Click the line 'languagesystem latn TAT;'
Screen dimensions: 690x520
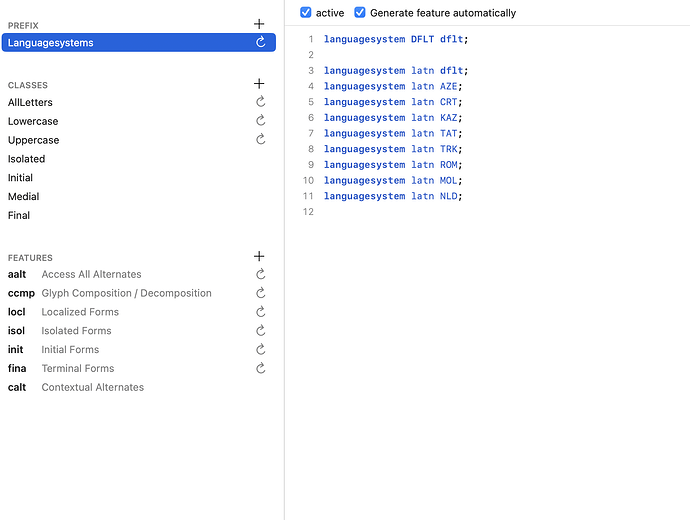[393, 133]
